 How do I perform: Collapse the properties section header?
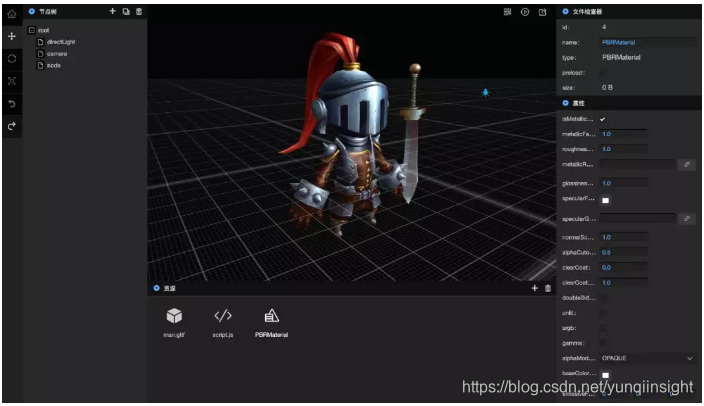point(565,103)
